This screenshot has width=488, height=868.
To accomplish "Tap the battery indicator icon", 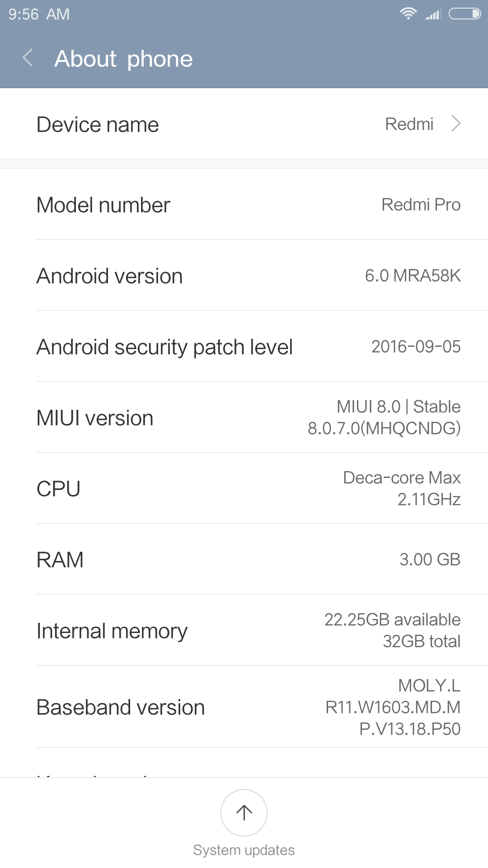I will (465, 14).
